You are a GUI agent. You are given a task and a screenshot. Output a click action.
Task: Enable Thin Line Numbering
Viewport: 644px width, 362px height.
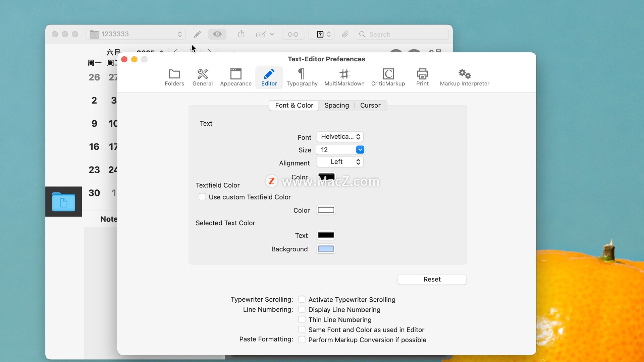(302, 319)
